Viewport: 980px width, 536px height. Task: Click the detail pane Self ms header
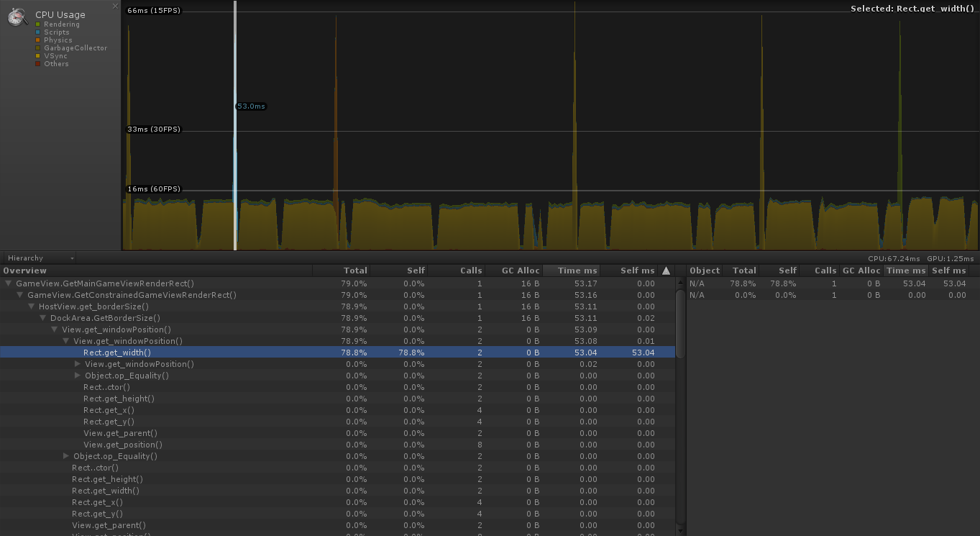pyautogui.click(x=949, y=271)
